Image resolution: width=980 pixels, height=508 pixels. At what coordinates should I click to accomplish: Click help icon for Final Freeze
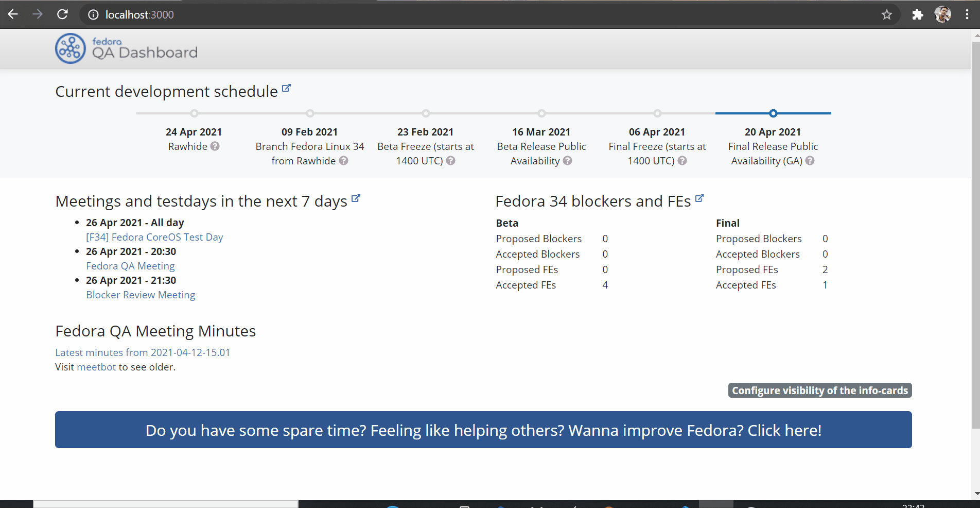(x=682, y=161)
